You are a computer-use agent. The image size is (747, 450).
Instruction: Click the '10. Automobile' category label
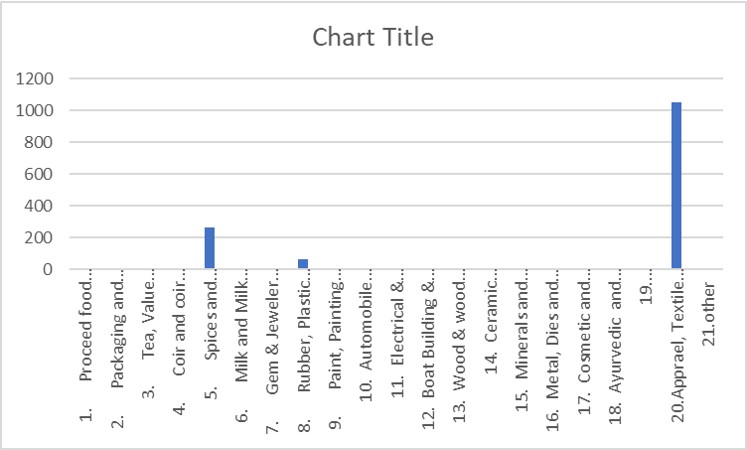pos(366,341)
